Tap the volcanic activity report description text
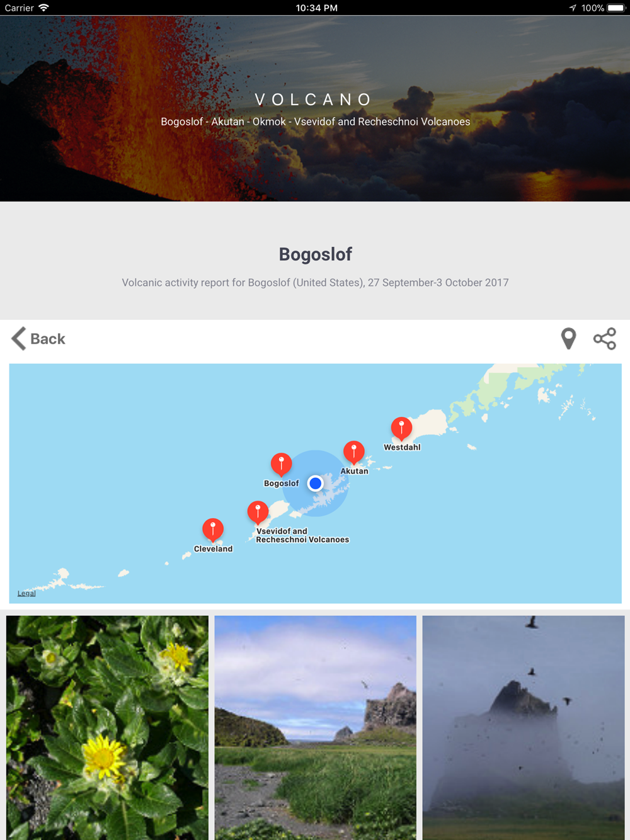 pyautogui.click(x=315, y=283)
